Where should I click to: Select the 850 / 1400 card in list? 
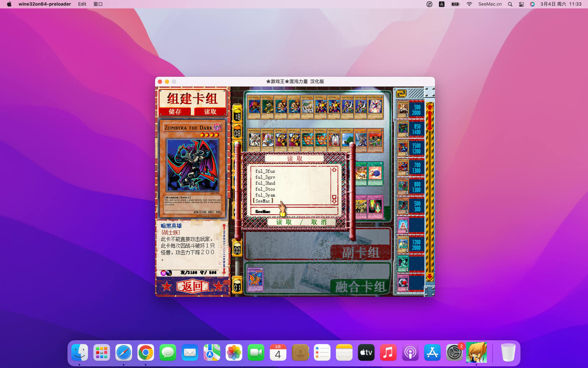411,129
